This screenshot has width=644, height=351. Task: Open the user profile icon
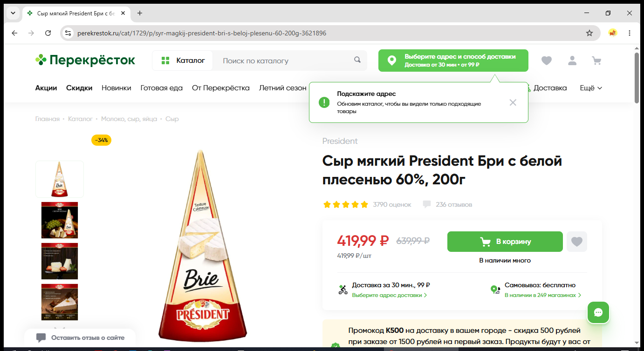[x=572, y=61]
